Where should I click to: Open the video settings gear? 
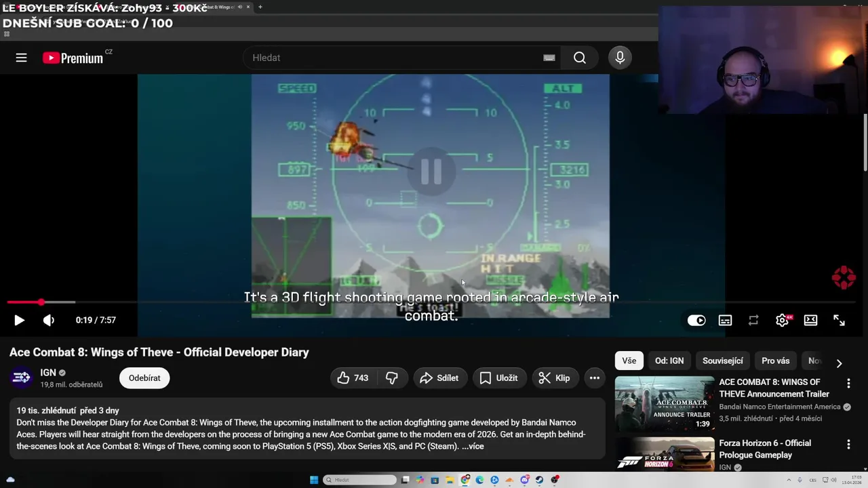(x=782, y=320)
